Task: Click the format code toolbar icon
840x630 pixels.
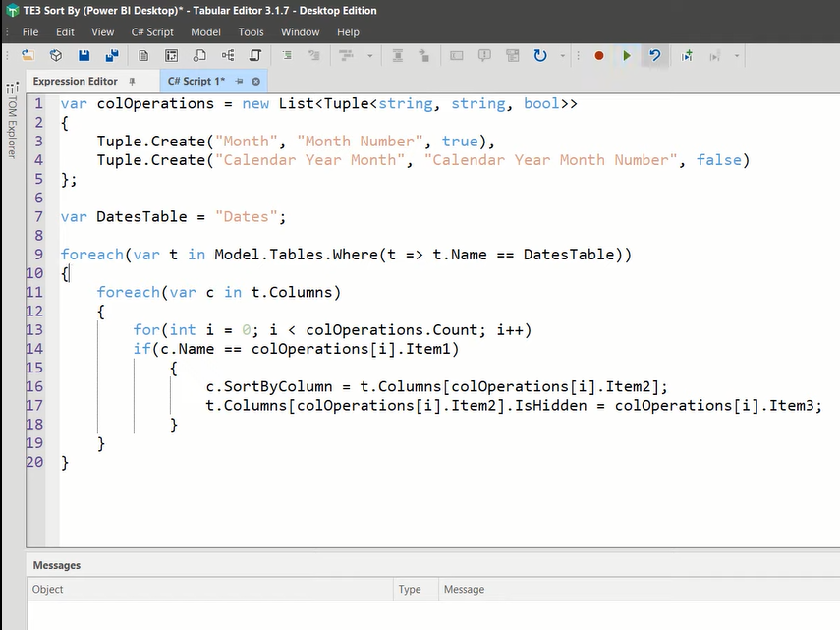Action: coord(347,56)
